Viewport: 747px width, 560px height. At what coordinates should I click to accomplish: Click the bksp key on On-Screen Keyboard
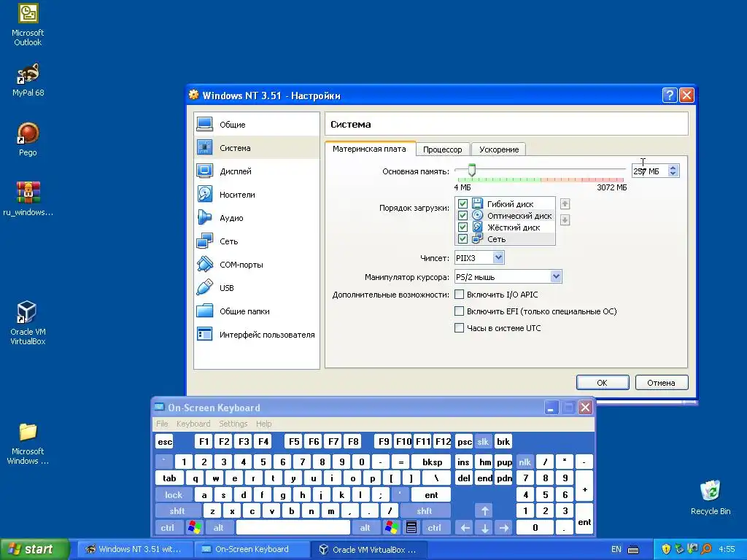[432, 462]
